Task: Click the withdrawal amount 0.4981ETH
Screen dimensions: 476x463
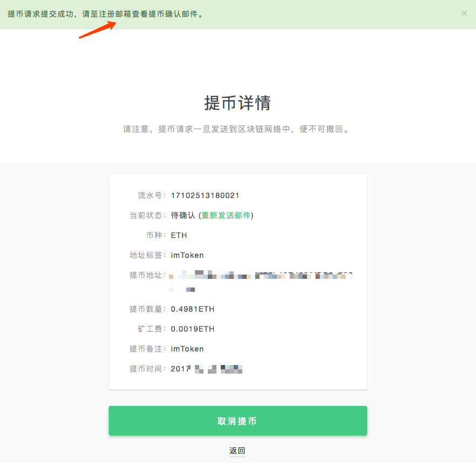Action: pyautogui.click(x=192, y=309)
